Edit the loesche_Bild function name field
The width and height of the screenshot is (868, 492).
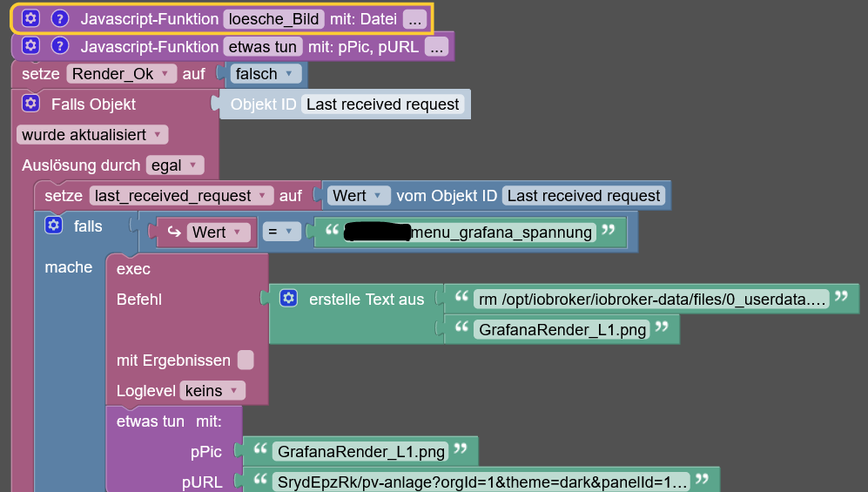pos(273,19)
